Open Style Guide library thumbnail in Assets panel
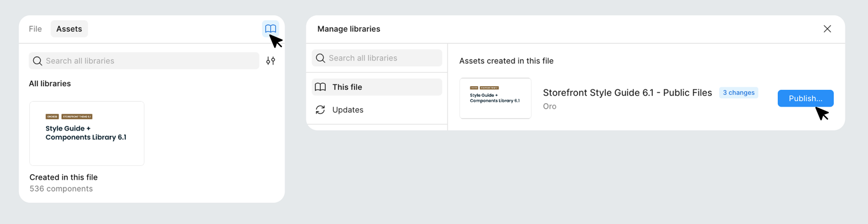The height and width of the screenshot is (224, 868). (x=87, y=133)
